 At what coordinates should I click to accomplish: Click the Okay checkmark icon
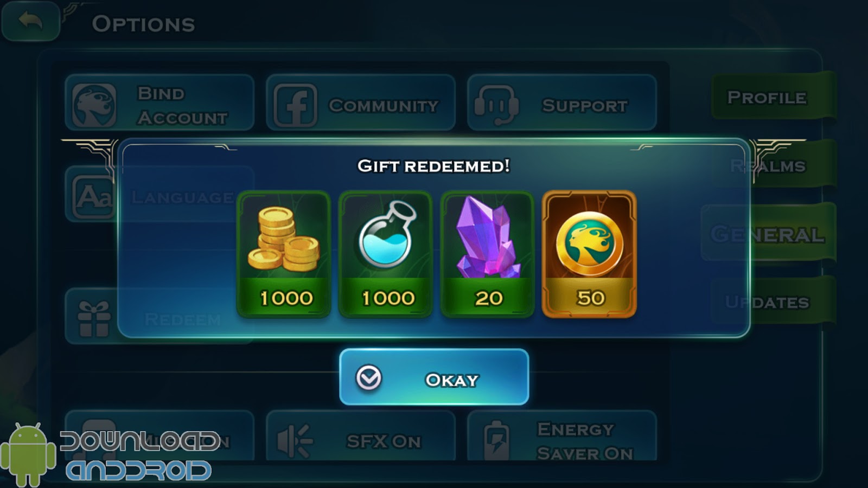(x=369, y=377)
